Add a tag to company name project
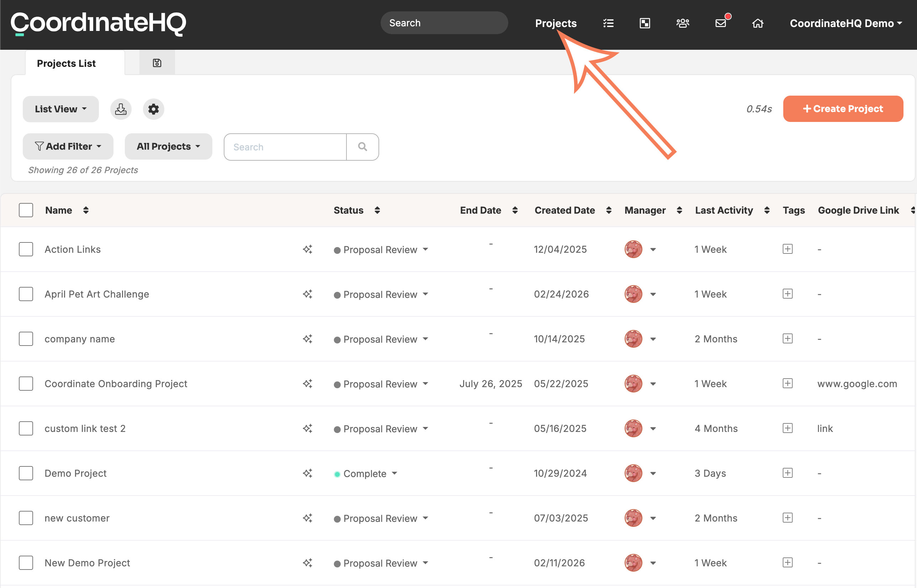 click(788, 339)
